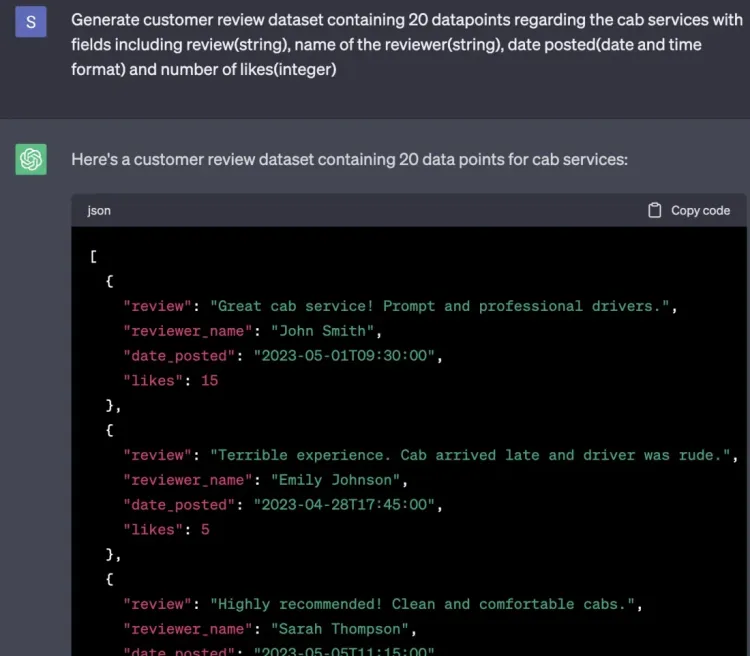Click the opening square bracket of the JSON array

93,256
